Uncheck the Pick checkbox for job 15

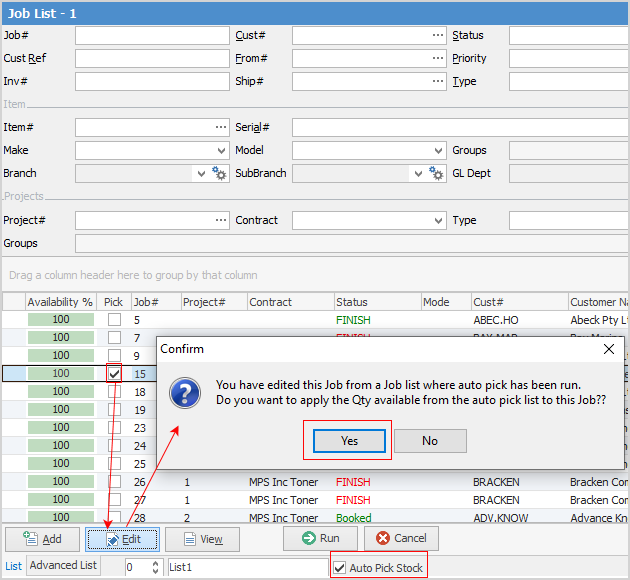point(115,373)
